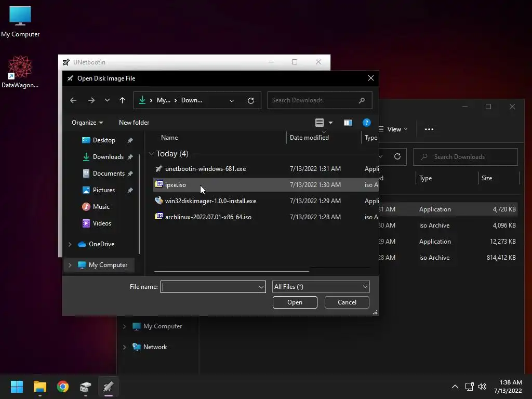Expand the OneDrive node in the dialog
This screenshot has height=399, width=532.
tap(70, 244)
